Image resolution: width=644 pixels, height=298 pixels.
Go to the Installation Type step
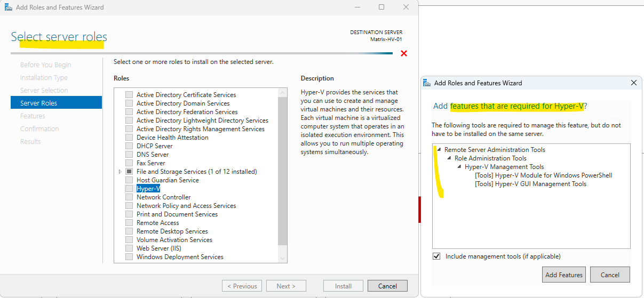click(x=44, y=77)
